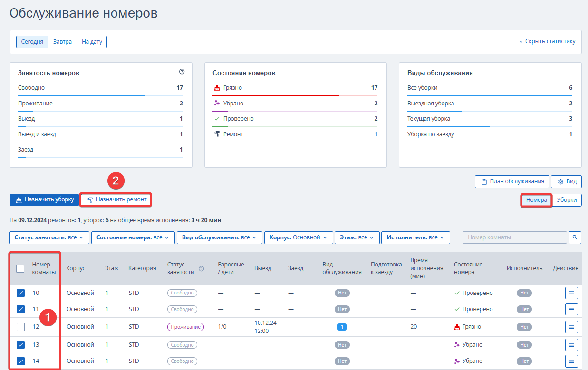Image resolution: width=588 pixels, height=370 pixels.
Task: Click gear icon on Вид button
Action: tap(560, 181)
